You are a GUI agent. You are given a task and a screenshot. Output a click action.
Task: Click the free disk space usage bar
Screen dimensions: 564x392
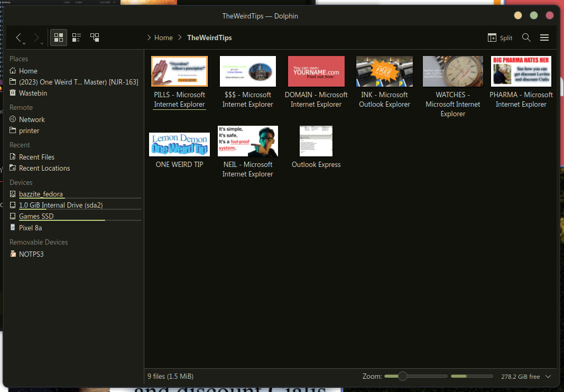coord(471,376)
